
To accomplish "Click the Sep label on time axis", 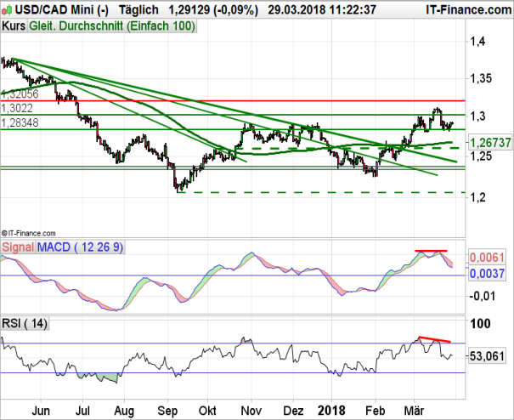I will click(x=167, y=411).
